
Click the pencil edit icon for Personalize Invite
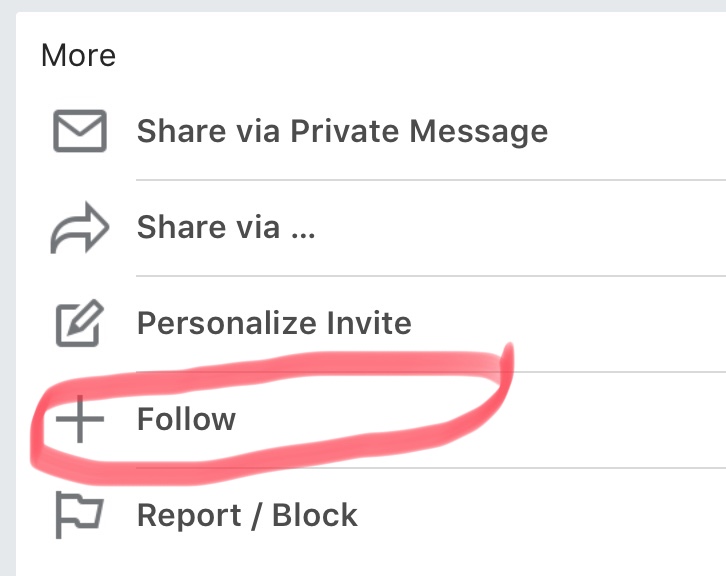(x=80, y=323)
